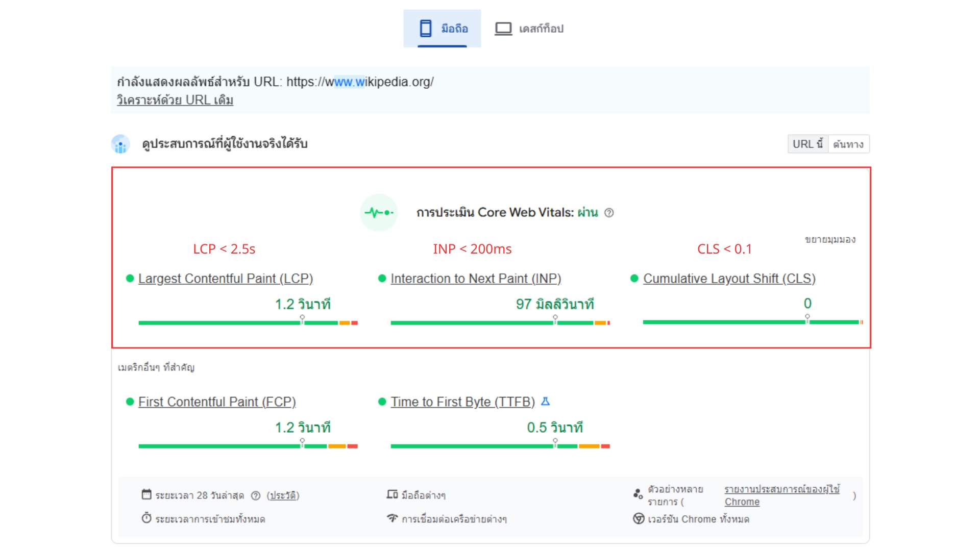Viewport: 980px width, 551px height.
Task: Open Cumulative Layout Shift (CLS) link
Action: point(729,279)
